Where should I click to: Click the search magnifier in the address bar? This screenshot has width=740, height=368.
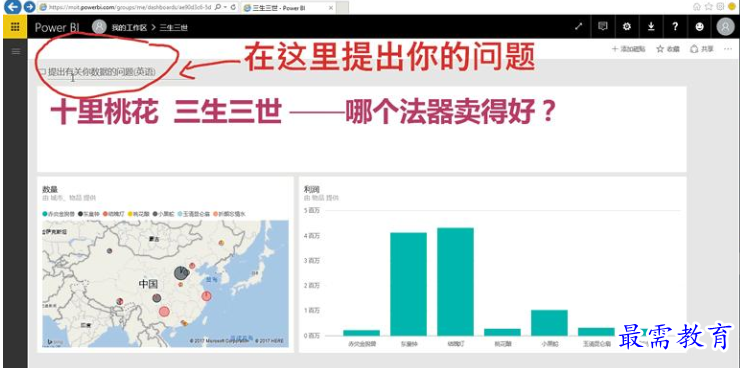coord(217,8)
